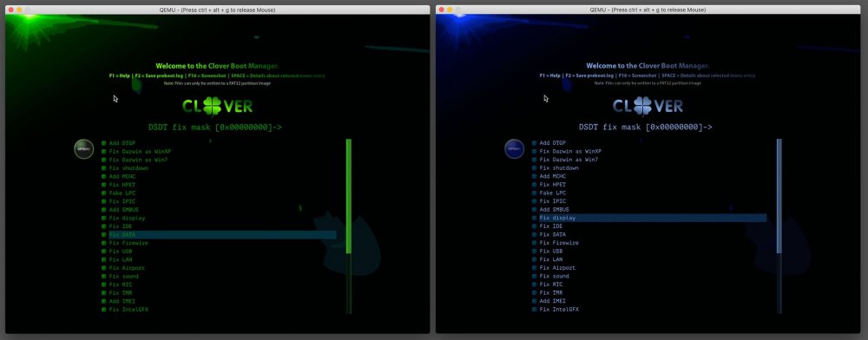The image size is (868, 340).
Task: Enable Add SMBUS checkbox in blue window
Action: point(534,210)
